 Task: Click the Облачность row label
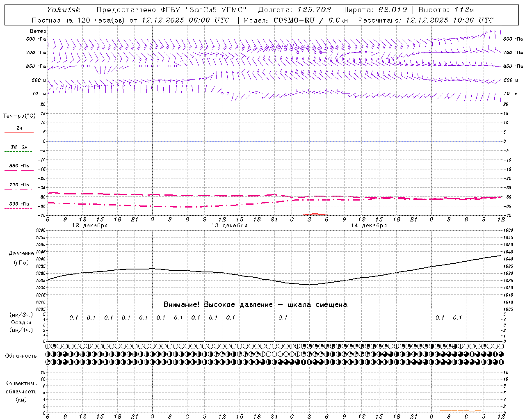pyautogui.click(x=21, y=356)
